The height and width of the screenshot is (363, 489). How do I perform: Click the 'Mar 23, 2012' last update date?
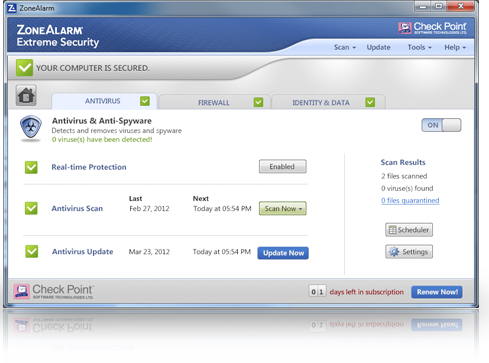pos(149,252)
